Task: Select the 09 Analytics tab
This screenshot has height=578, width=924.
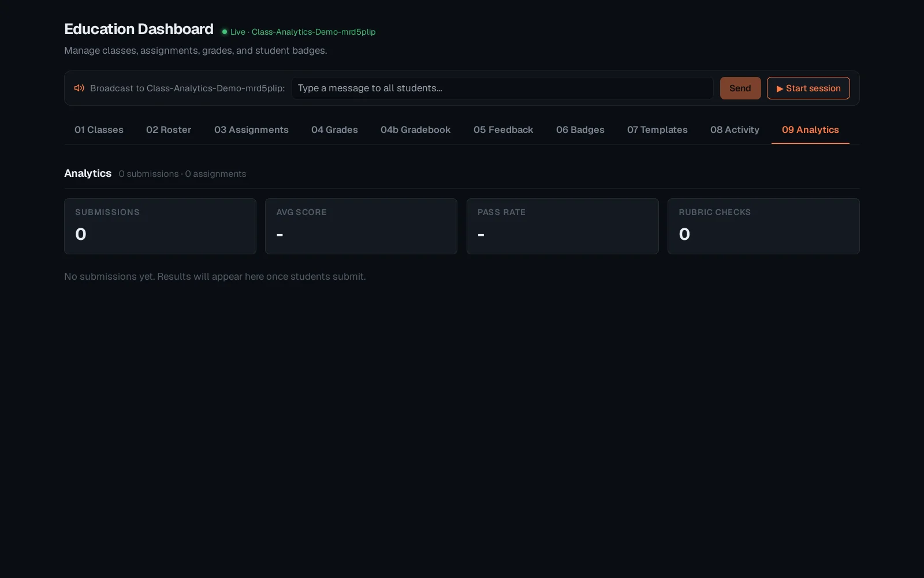Action: click(810, 130)
